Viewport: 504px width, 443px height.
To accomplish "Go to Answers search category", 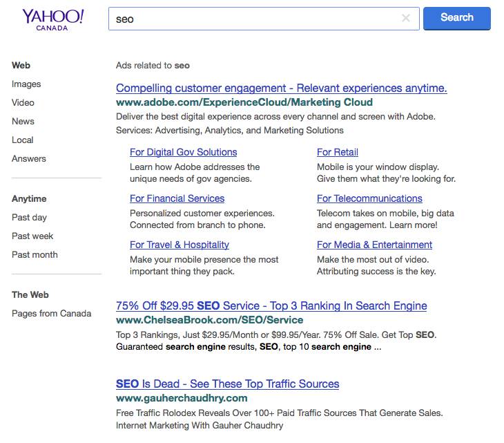I will (x=29, y=159).
